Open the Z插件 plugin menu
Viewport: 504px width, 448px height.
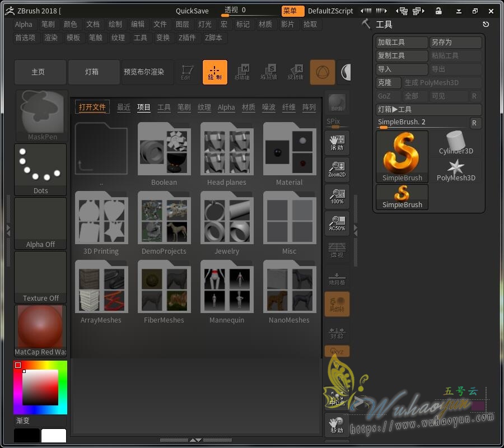click(x=187, y=38)
